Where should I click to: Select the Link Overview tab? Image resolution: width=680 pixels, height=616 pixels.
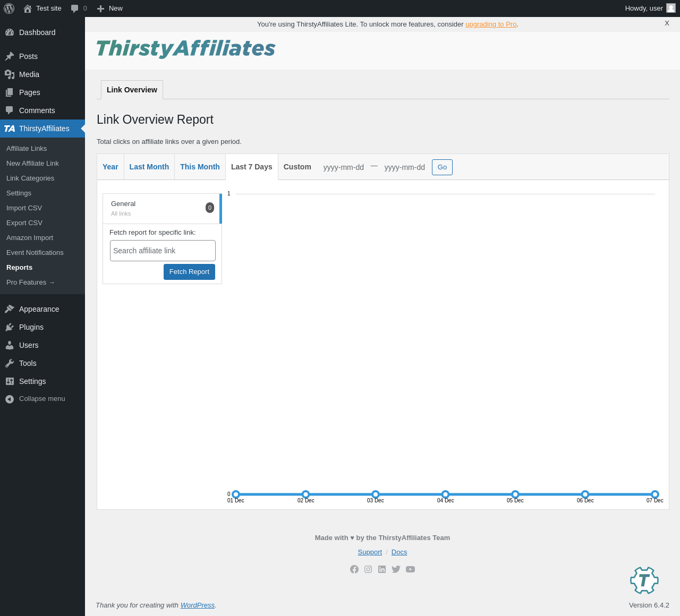pyautogui.click(x=132, y=90)
